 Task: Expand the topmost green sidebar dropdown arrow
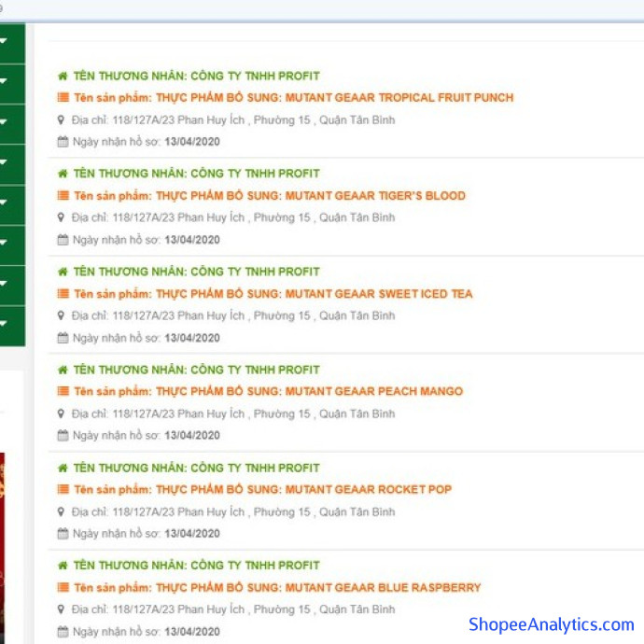coord(4,41)
